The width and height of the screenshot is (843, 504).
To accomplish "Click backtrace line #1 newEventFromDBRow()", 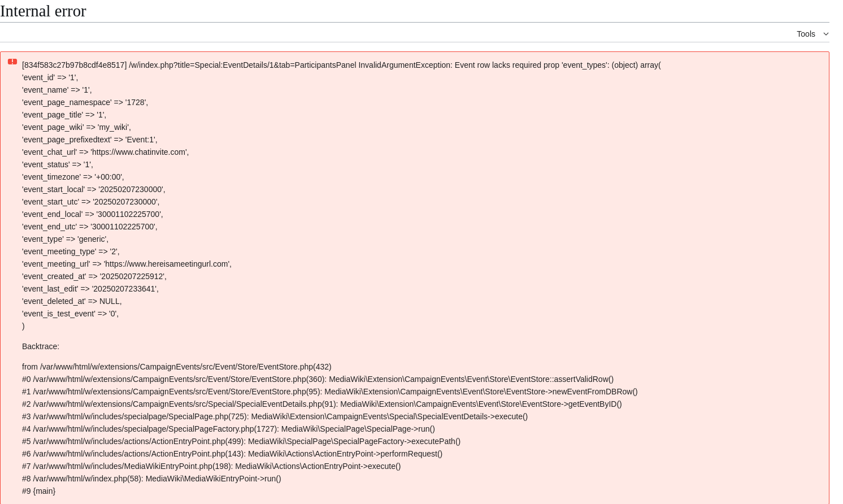I will click(x=330, y=392).
